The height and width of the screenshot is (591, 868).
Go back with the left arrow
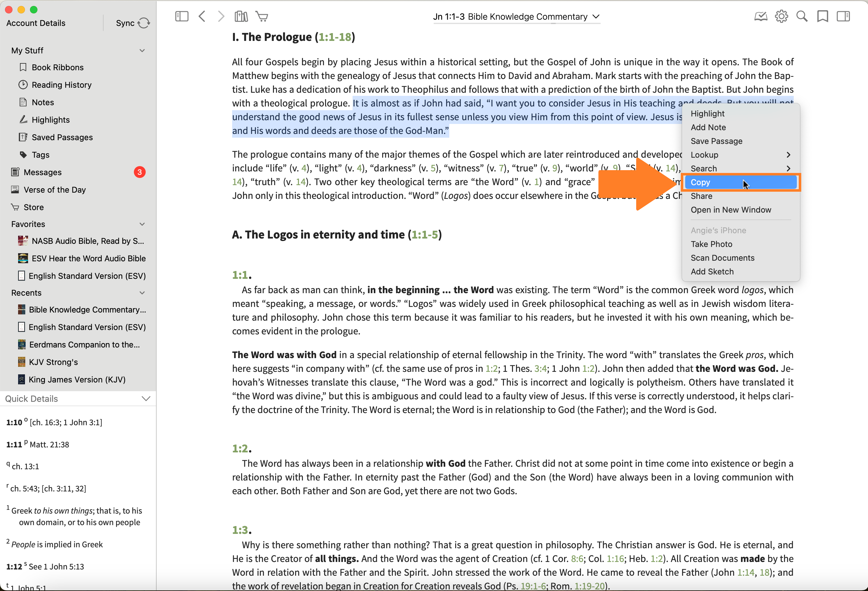pos(202,17)
